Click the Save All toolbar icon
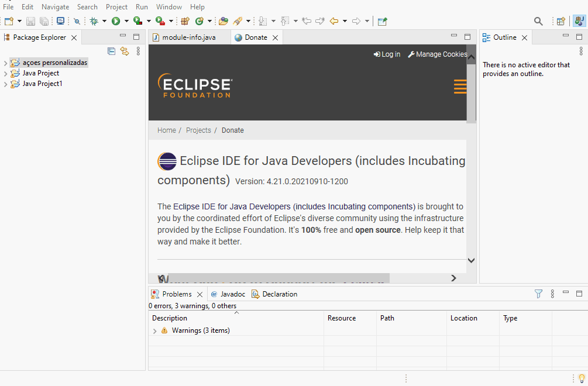This screenshot has width=588, height=386. [44, 22]
